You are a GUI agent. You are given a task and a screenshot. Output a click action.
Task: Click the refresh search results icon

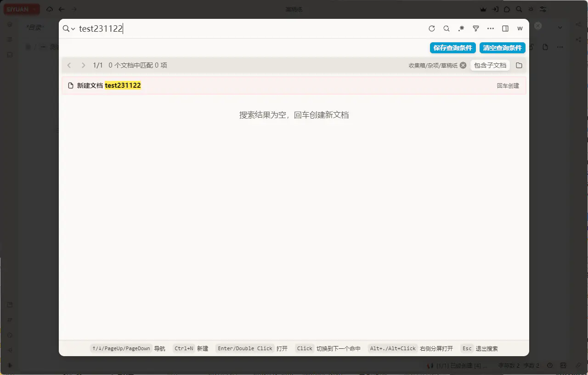431,28
